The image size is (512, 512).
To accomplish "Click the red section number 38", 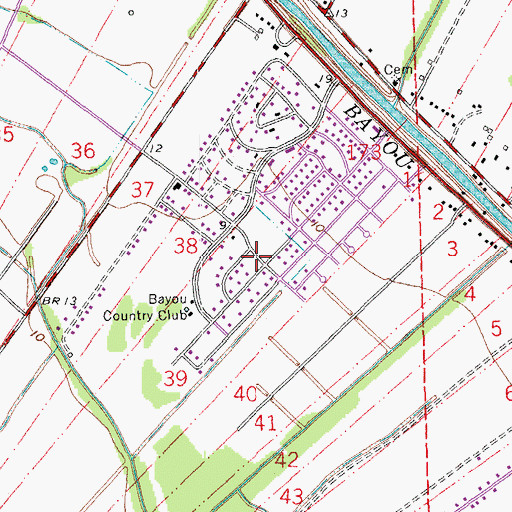I will tap(186, 246).
